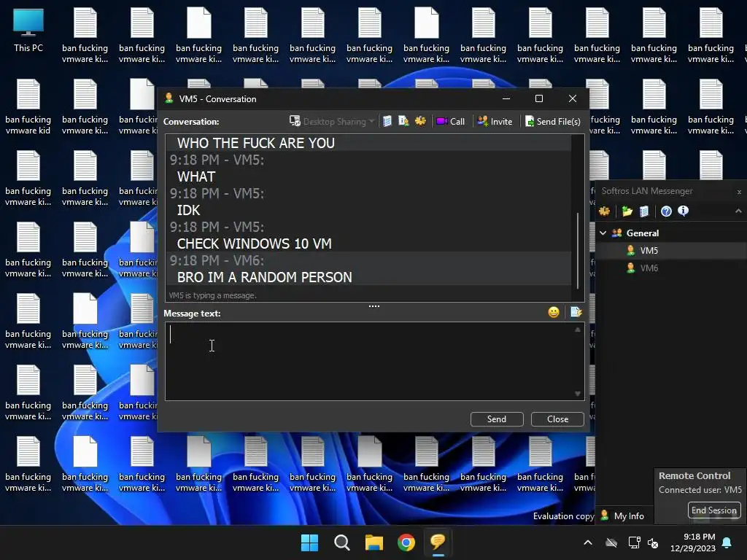View user info icon in conversation toolbar
Screen dimensions: 747x560
pyautogui.click(x=403, y=122)
